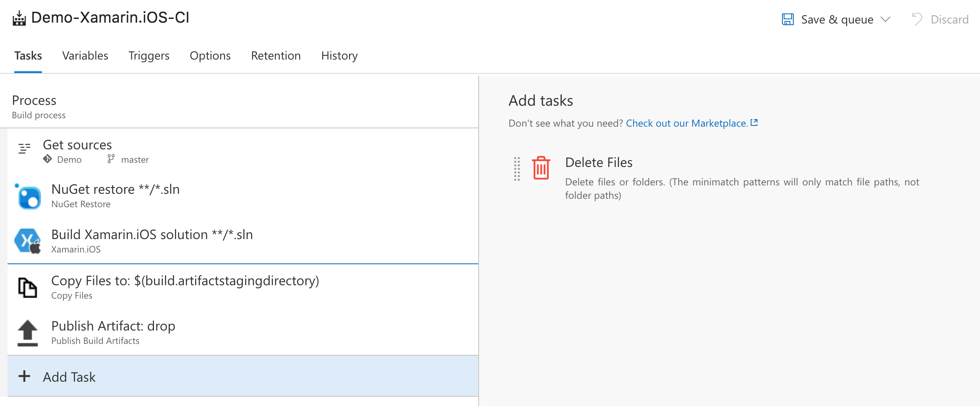Image resolution: width=980 pixels, height=406 pixels.
Task: Select the Retention tab
Action: pyautogui.click(x=276, y=56)
